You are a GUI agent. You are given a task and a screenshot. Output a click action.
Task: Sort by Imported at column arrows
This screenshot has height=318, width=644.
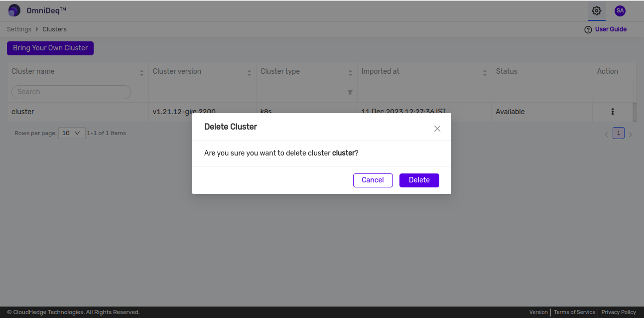click(485, 73)
